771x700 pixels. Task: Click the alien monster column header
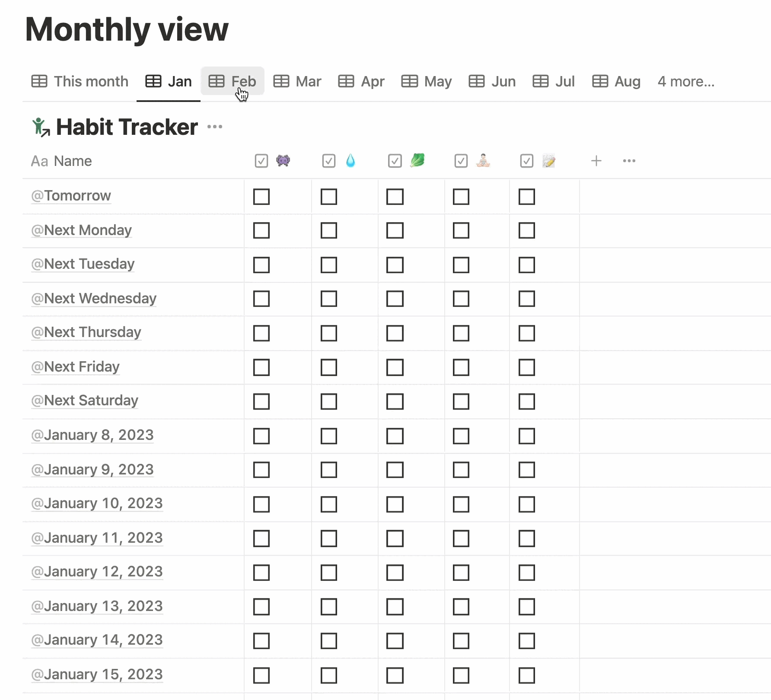272,161
